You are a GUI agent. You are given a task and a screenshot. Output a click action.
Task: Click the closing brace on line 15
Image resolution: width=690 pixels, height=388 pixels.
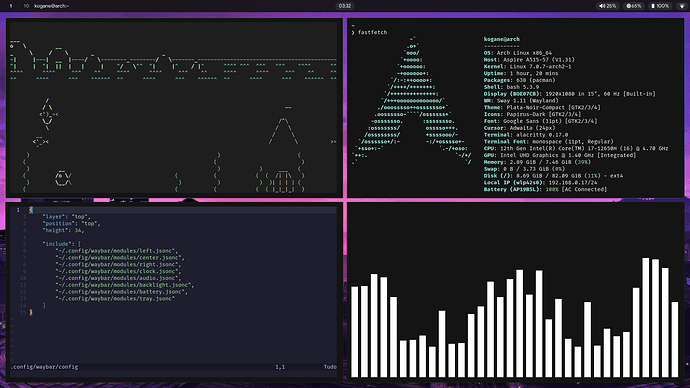click(31, 312)
